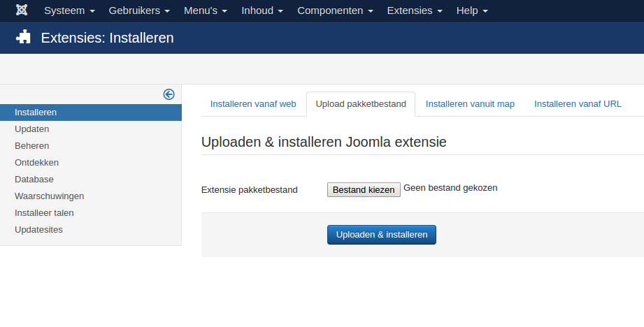
Task: Select the Installeren vanuit map tab
Action: [470, 104]
